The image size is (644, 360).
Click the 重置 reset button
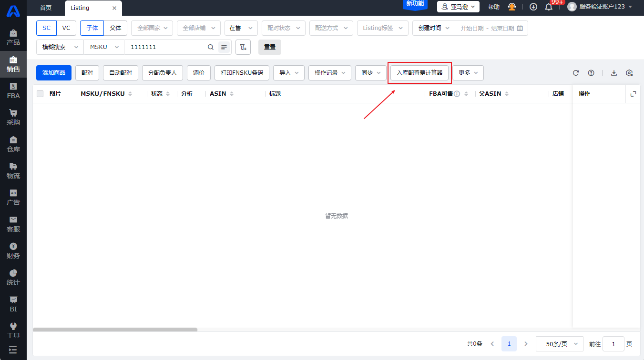point(270,47)
